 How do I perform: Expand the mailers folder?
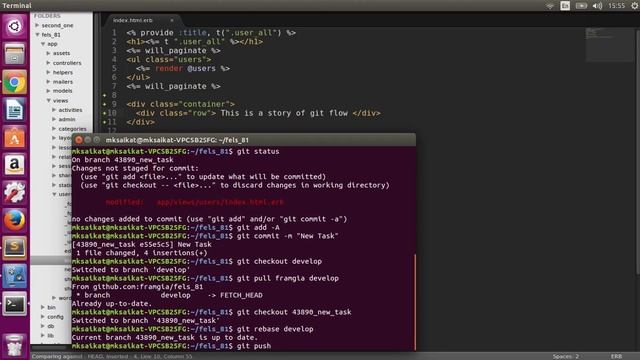pyautogui.click(x=48, y=82)
